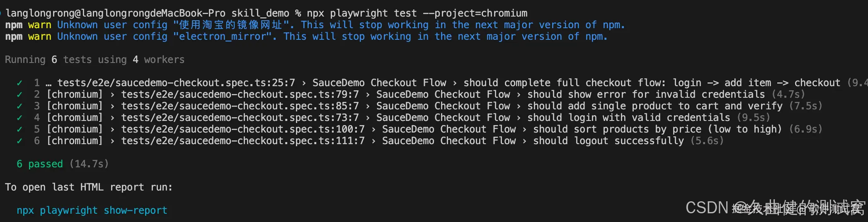This screenshot has width=868, height=222.
Task: Open saucedemo-checkout.spec.ts:85:7 file path
Action: coord(240,106)
